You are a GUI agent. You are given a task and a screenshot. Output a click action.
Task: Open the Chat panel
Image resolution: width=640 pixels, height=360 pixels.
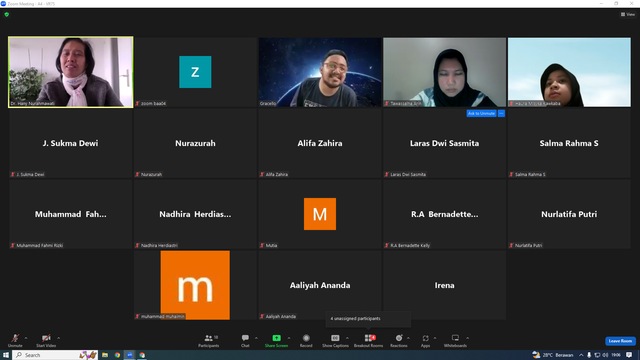tap(245, 340)
